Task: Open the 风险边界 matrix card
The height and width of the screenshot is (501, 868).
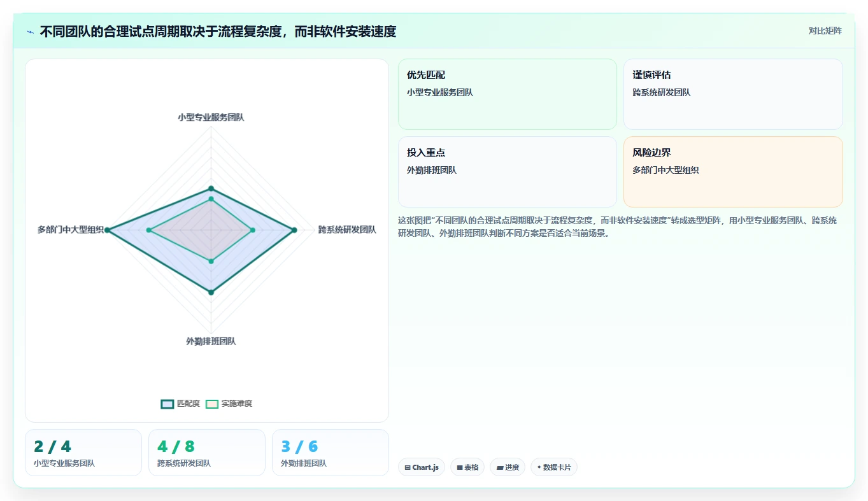Action: pos(733,172)
